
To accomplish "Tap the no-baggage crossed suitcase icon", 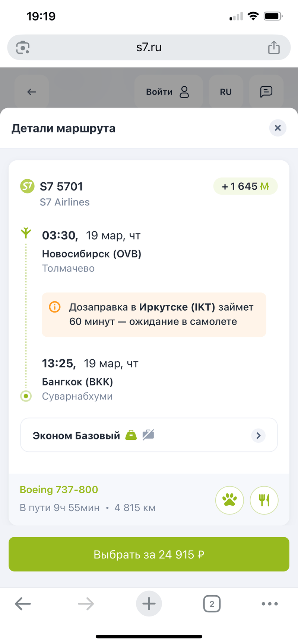I will click(x=148, y=435).
